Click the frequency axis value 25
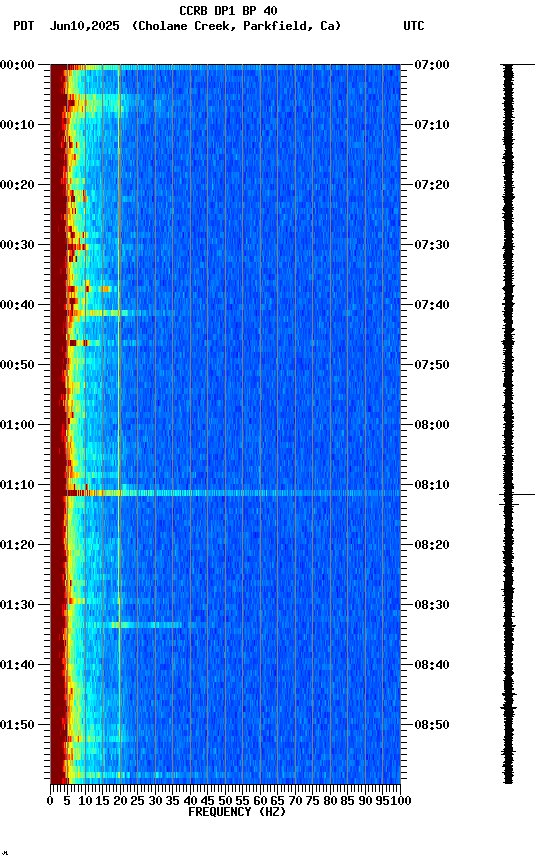 click(138, 802)
